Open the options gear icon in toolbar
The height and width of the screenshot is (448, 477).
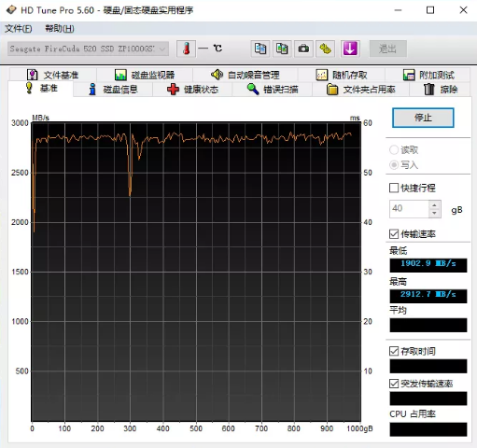[x=325, y=49]
